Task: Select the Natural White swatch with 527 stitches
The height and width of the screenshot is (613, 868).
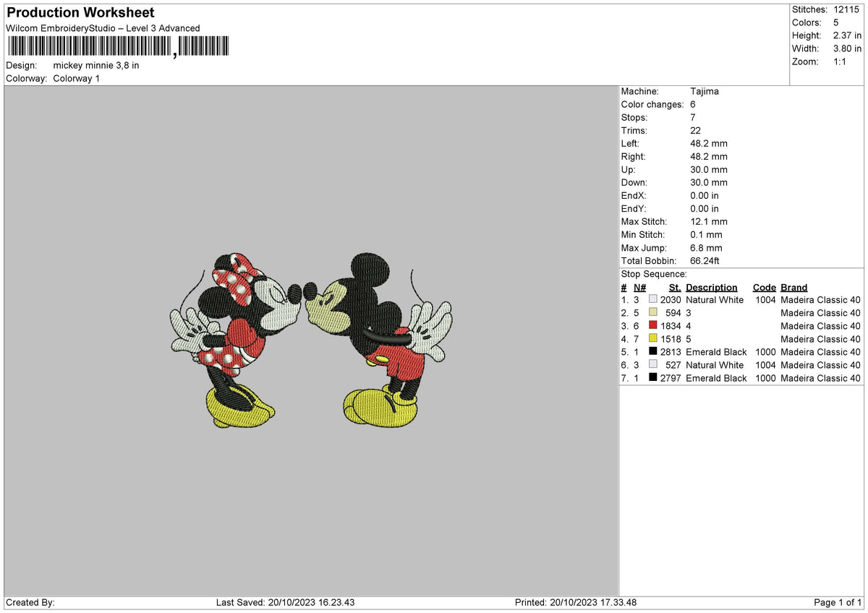Action: 653,364
